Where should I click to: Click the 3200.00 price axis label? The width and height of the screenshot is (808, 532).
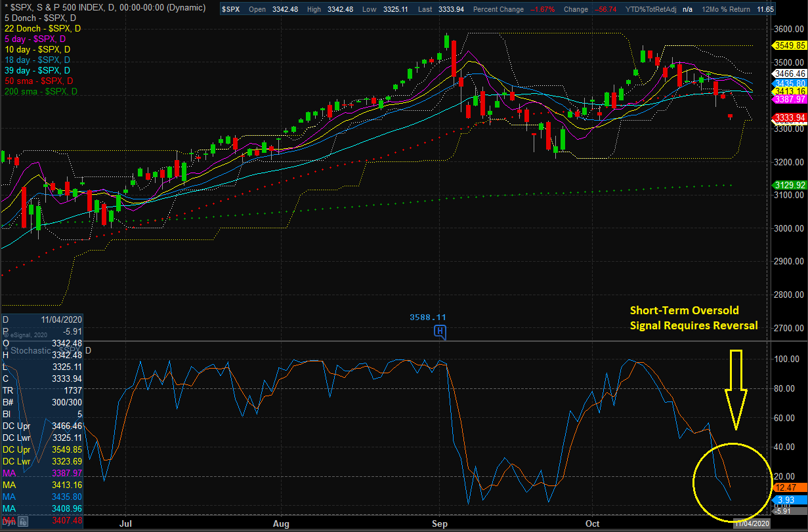tap(790, 162)
